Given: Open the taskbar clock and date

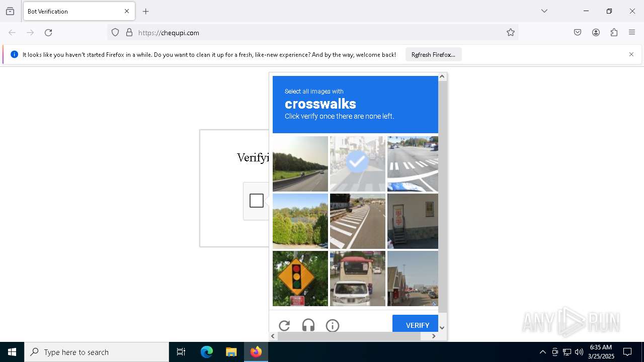Looking at the screenshot, I should coord(601,352).
